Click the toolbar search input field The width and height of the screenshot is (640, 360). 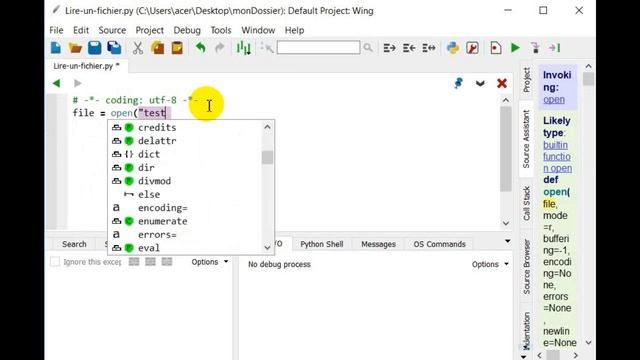[x=318, y=48]
